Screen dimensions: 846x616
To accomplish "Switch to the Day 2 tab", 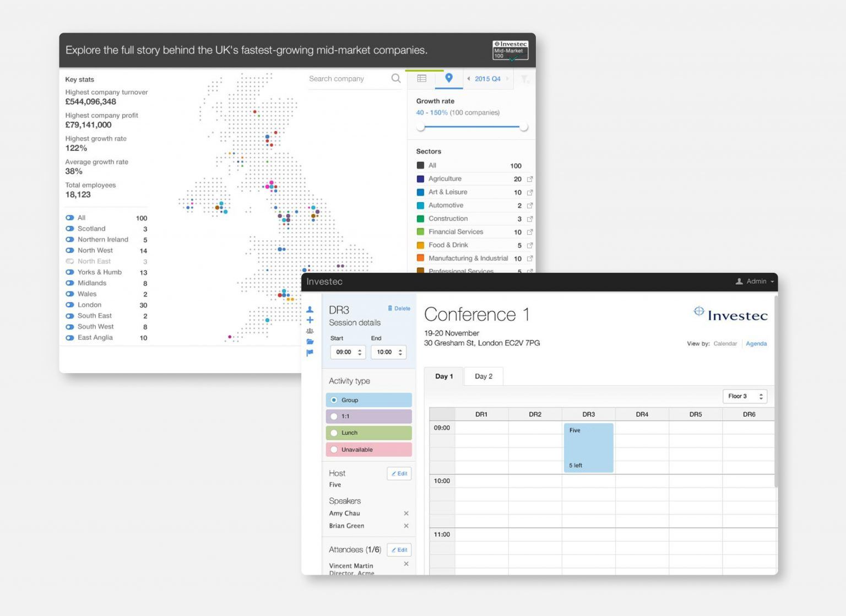I will tap(484, 376).
